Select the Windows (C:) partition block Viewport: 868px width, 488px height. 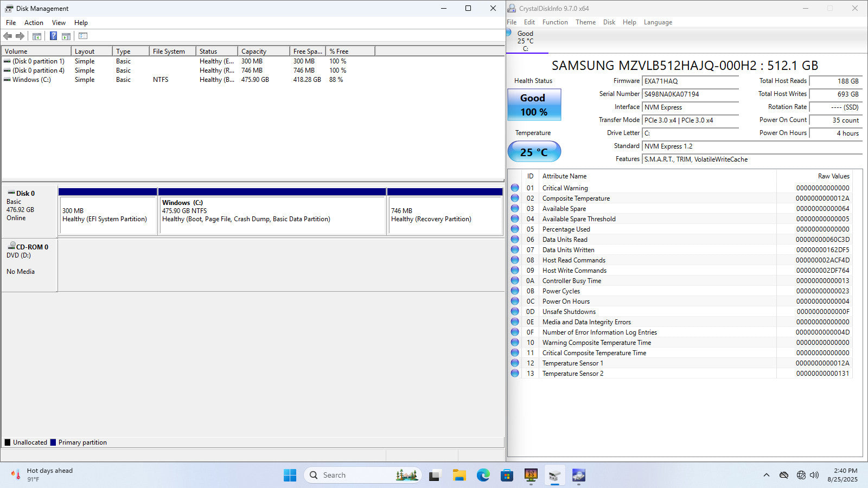[x=271, y=215]
